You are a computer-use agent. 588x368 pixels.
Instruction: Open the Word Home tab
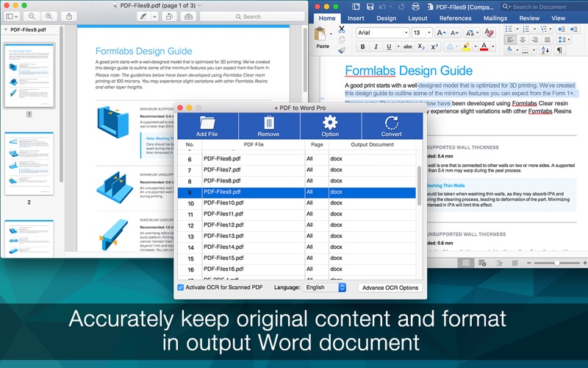pos(327,18)
